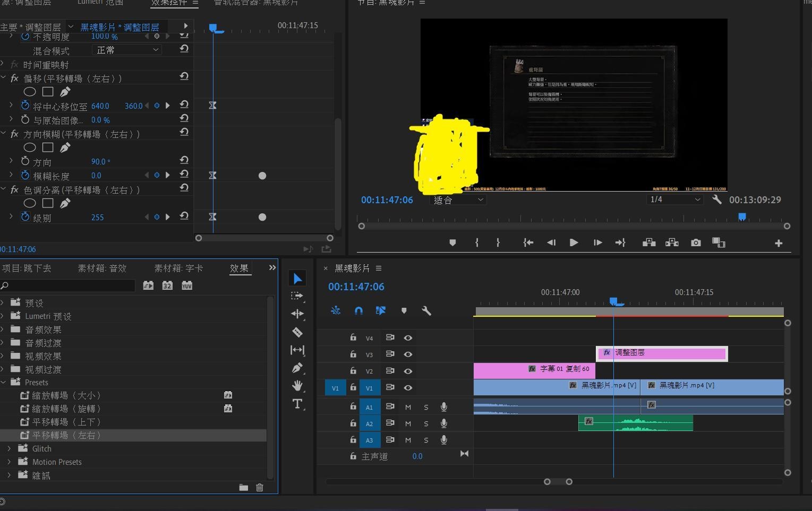Image resolution: width=812 pixels, height=511 pixels.
Task: Toggle V4 track lock
Action: click(353, 337)
